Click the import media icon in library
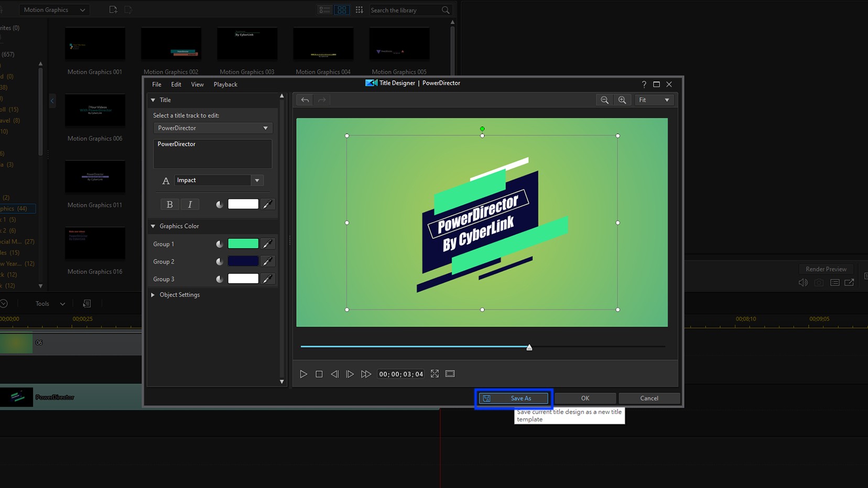This screenshot has width=868, height=488. [x=113, y=10]
